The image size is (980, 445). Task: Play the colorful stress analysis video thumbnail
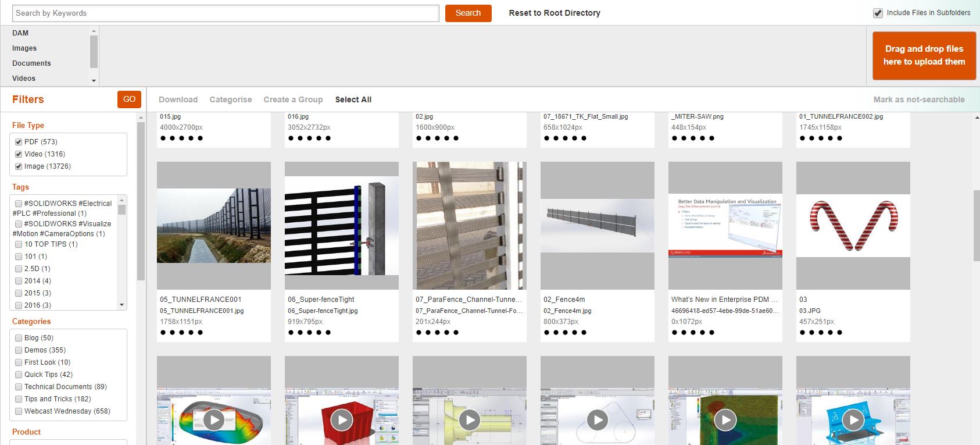[214, 419]
